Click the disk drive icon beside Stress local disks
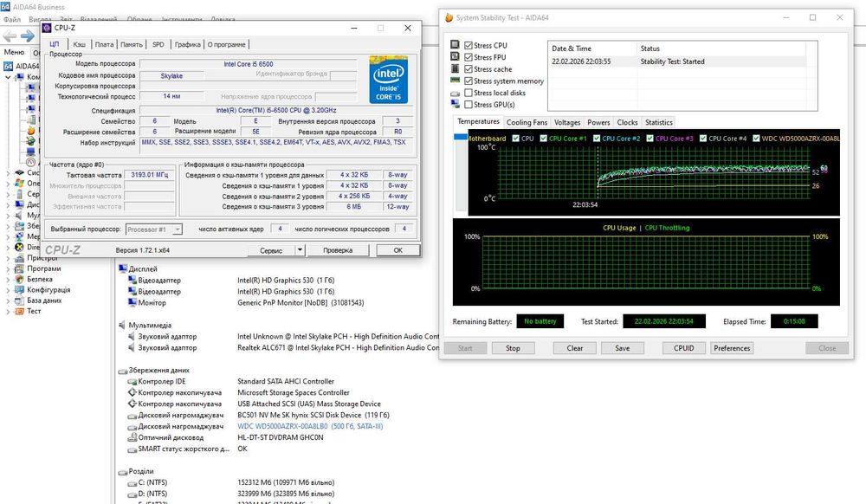This screenshot has width=866, height=504. pyautogui.click(x=456, y=94)
